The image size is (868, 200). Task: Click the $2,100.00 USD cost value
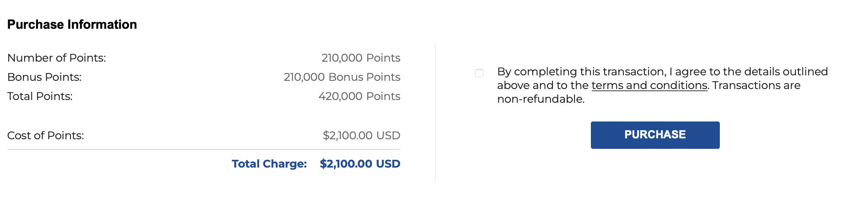(361, 136)
